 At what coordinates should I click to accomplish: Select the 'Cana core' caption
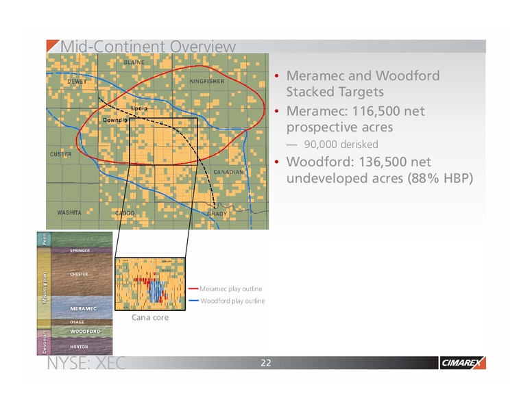click(x=150, y=318)
